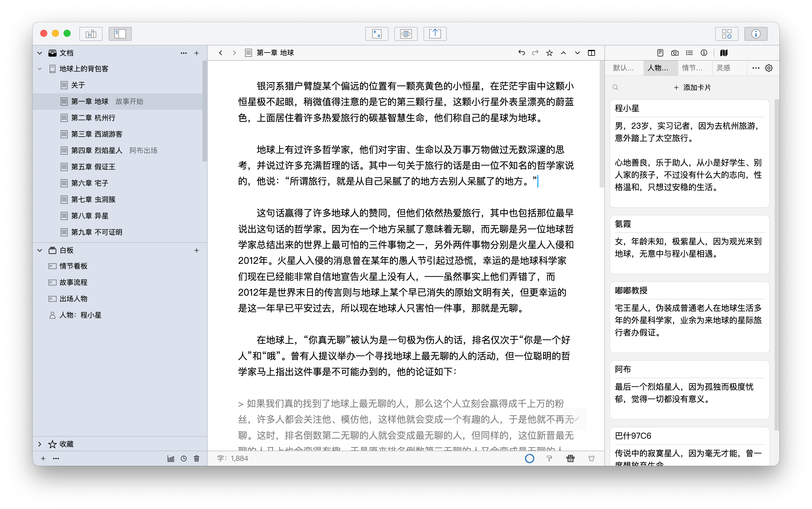The height and width of the screenshot is (509, 812).
Task: Switch to the 灵感 tab
Action: pyautogui.click(x=723, y=68)
